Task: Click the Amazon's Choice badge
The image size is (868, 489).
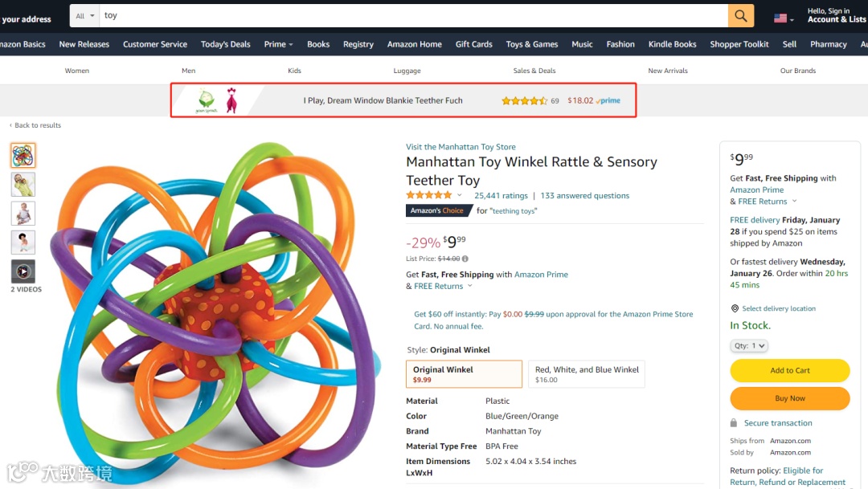Action: click(439, 210)
